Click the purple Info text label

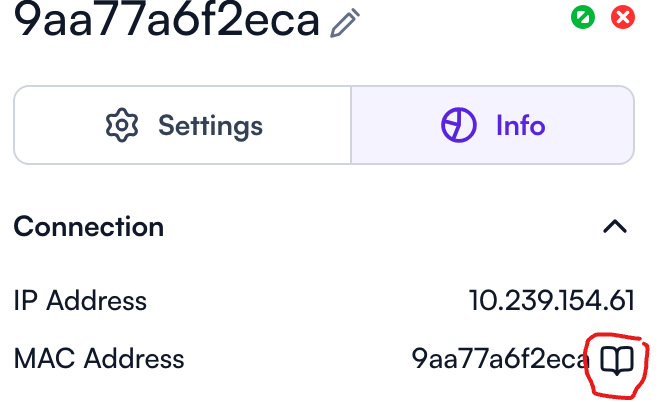tap(520, 125)
